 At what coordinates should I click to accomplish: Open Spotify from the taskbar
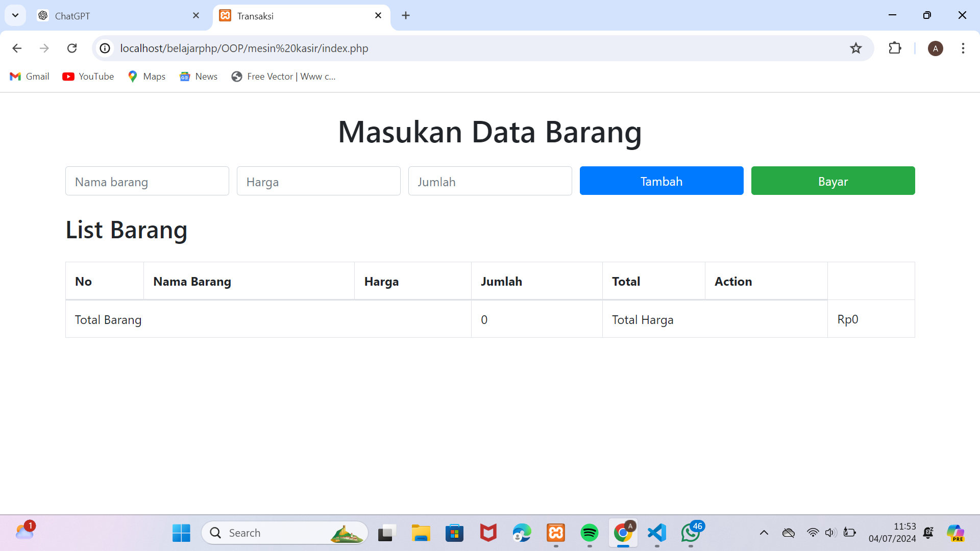click(x=590, y=532)
